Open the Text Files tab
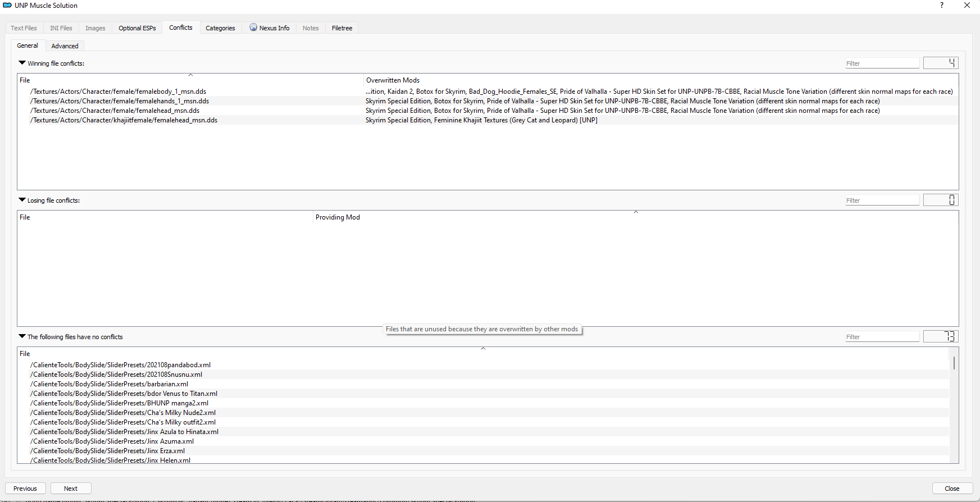 pyautogui.click(x=24, y=28)
